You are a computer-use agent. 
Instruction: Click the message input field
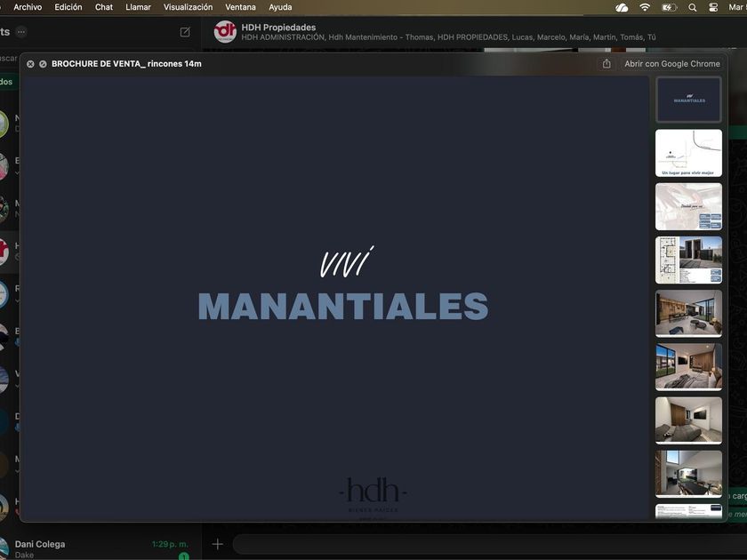point(490,544)
